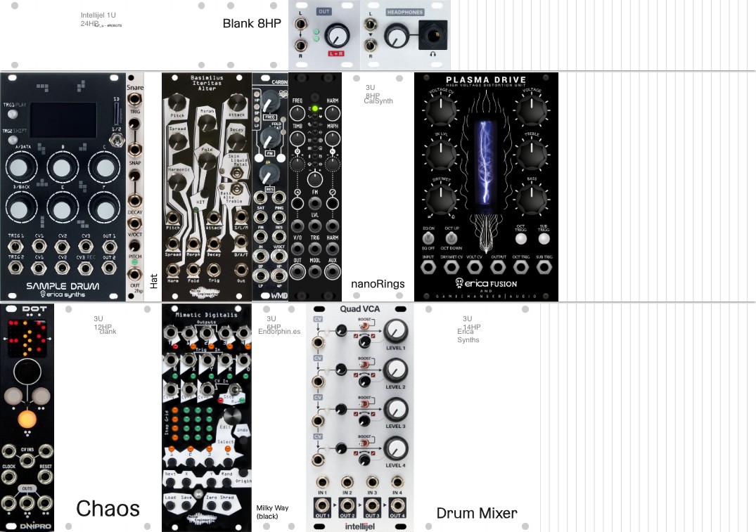Image resolution: width=756 pixels, height=532 pixels.
Task: Click the Shred button on Mimetic Digitalis
Action: click(227, 505)
